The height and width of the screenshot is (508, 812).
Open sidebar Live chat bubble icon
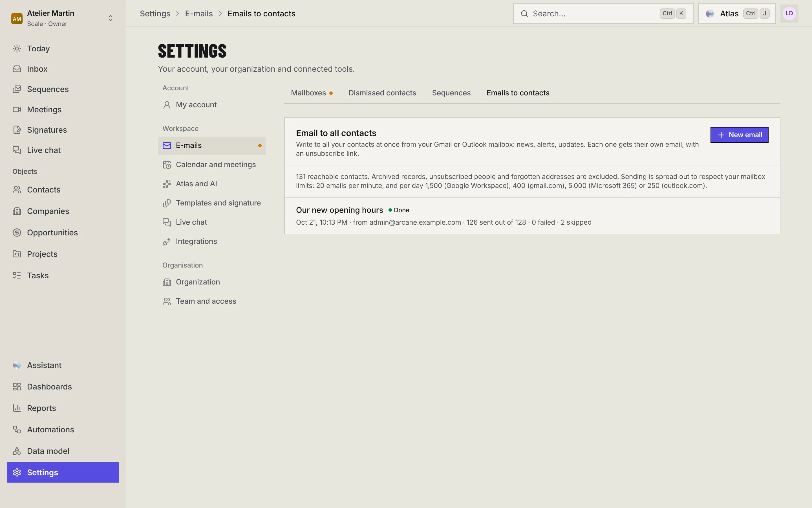pyautogui.click(x=17, y=150)
